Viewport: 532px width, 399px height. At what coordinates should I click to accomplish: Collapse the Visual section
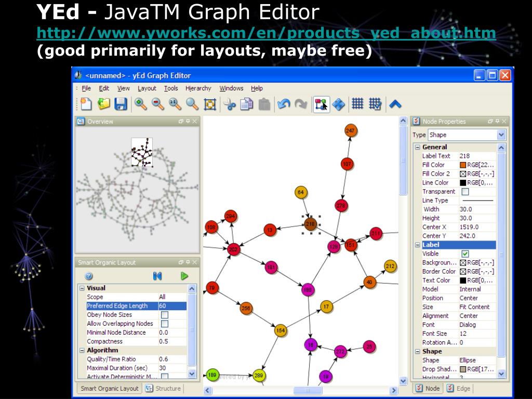coord(82,288)
